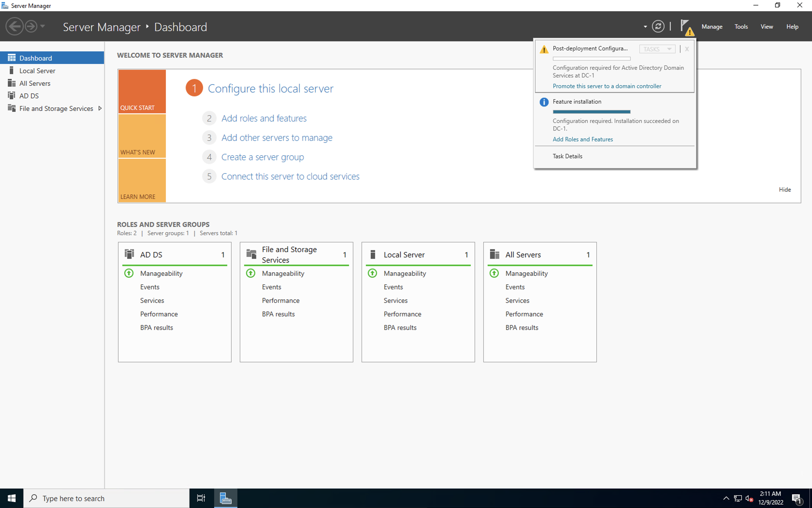Click the network tray icon
This screenshot has width=812, height=508.
point(738,498)
